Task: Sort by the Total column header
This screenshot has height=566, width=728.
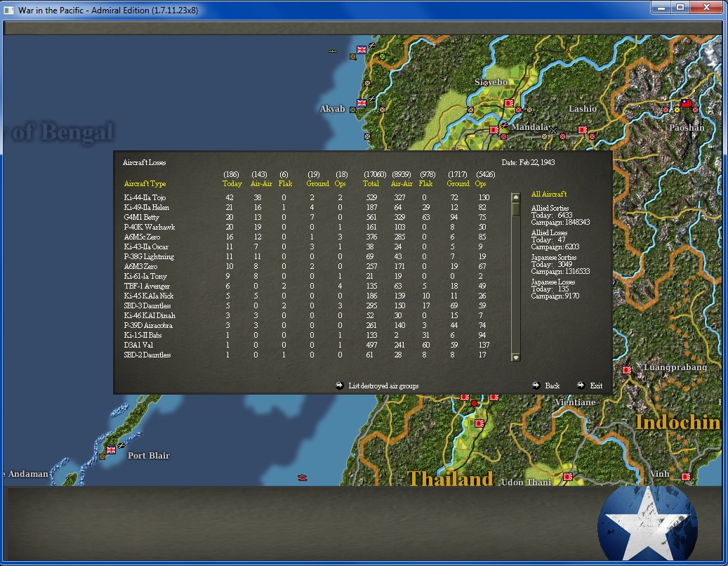Action: [371, 184]
